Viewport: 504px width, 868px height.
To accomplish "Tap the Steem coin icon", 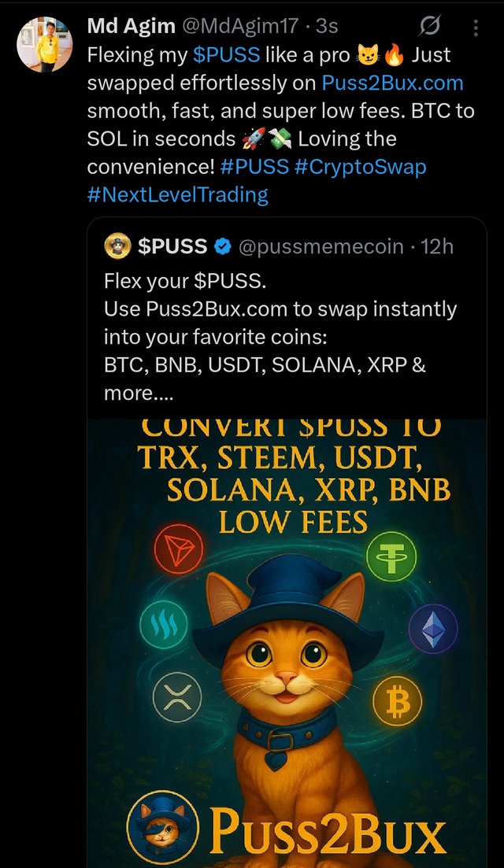I will coord(163,624).
